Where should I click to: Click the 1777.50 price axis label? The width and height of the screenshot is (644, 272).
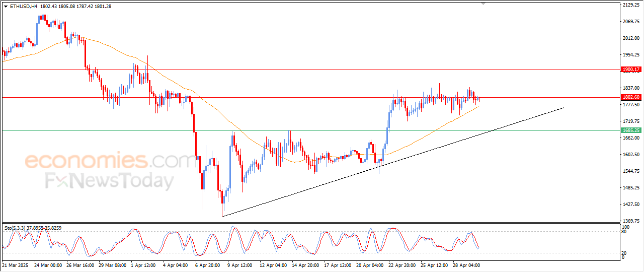630,105
